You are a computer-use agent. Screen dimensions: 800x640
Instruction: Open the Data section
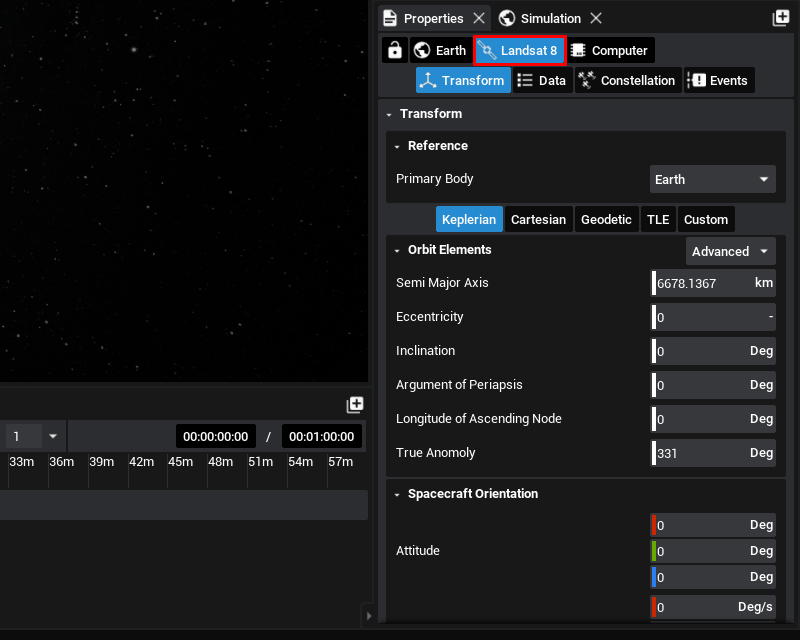coord(542,80)
